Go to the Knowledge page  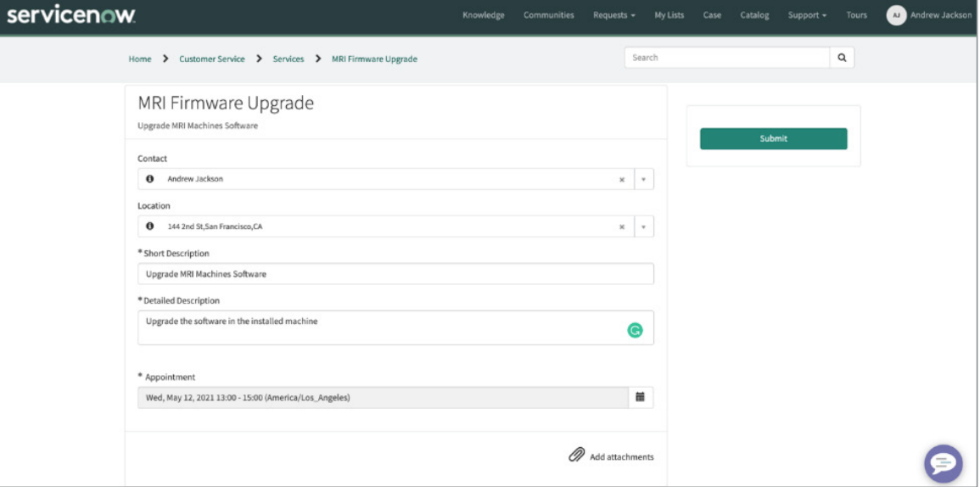483,15
